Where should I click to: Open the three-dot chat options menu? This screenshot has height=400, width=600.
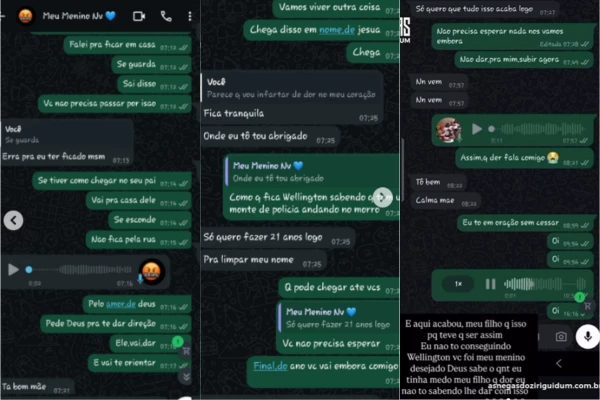190,16
